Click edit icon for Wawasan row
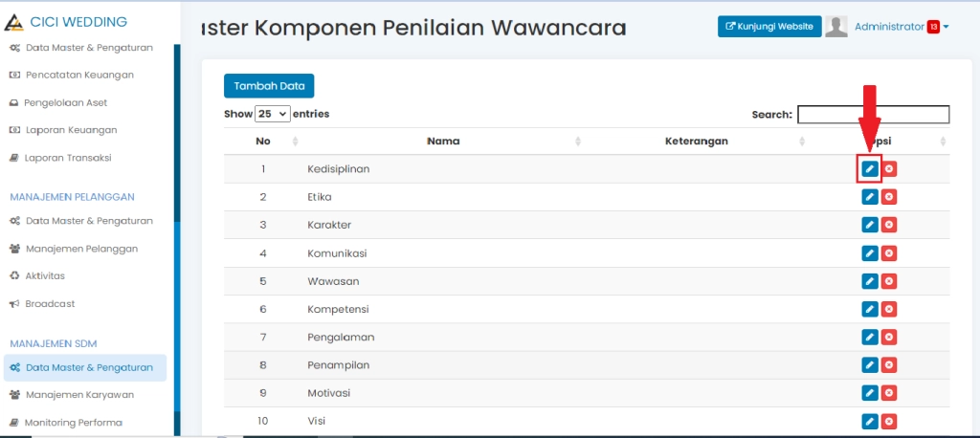Image resolution: width=980 pixels, height=438 pixels. point(869,281)
